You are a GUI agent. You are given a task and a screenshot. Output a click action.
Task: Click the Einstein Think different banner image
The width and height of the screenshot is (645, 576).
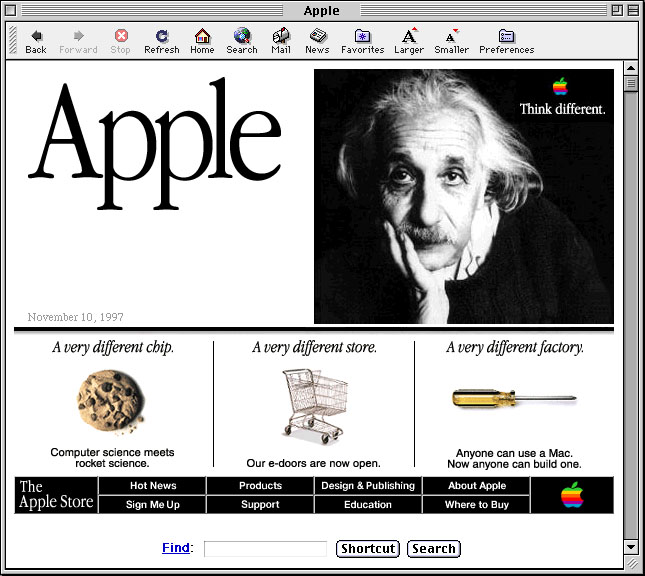pos(464,196)
